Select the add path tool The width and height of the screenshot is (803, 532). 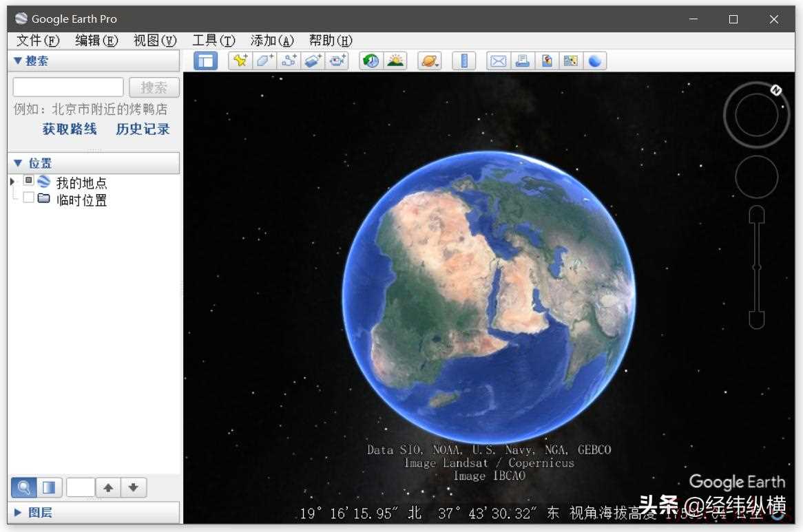coord(289,61)
